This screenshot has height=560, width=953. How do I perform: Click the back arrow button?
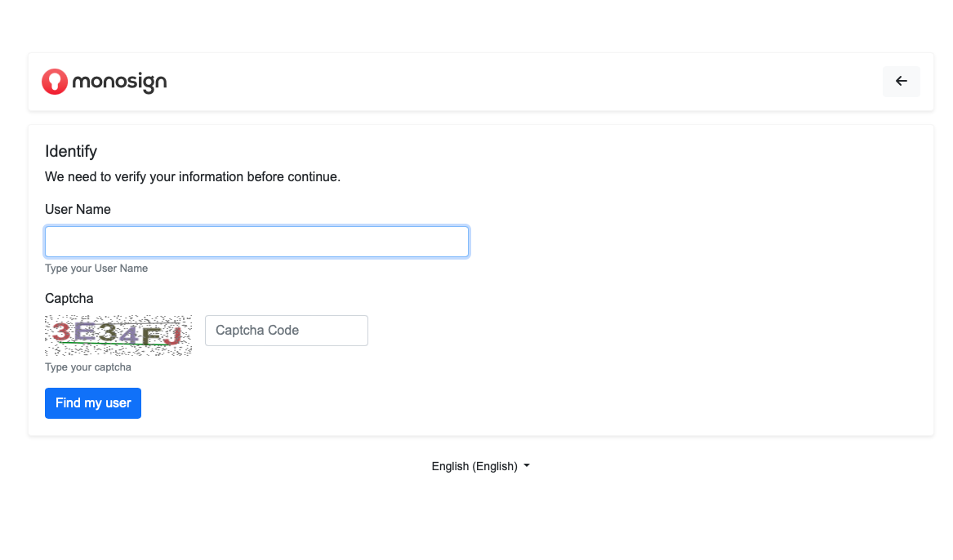901,82
